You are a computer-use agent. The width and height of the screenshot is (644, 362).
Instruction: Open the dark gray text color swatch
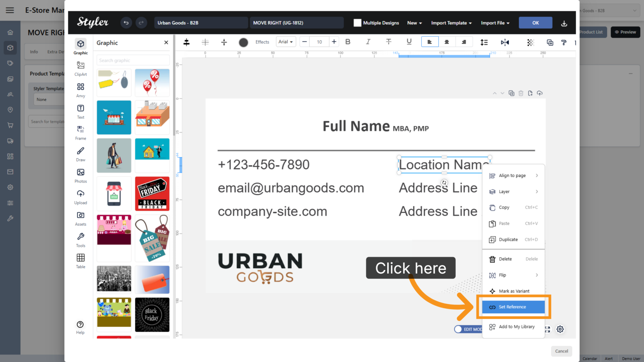coord(243,42)
